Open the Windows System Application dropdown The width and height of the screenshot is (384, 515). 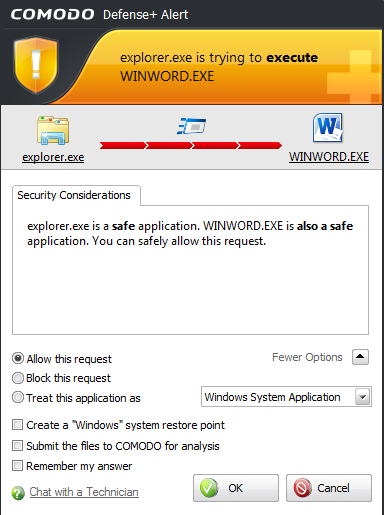[x=286, y=397]
